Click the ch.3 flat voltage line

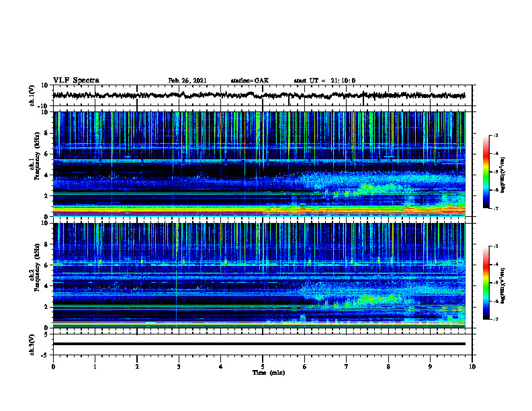[x=259, y=344]
